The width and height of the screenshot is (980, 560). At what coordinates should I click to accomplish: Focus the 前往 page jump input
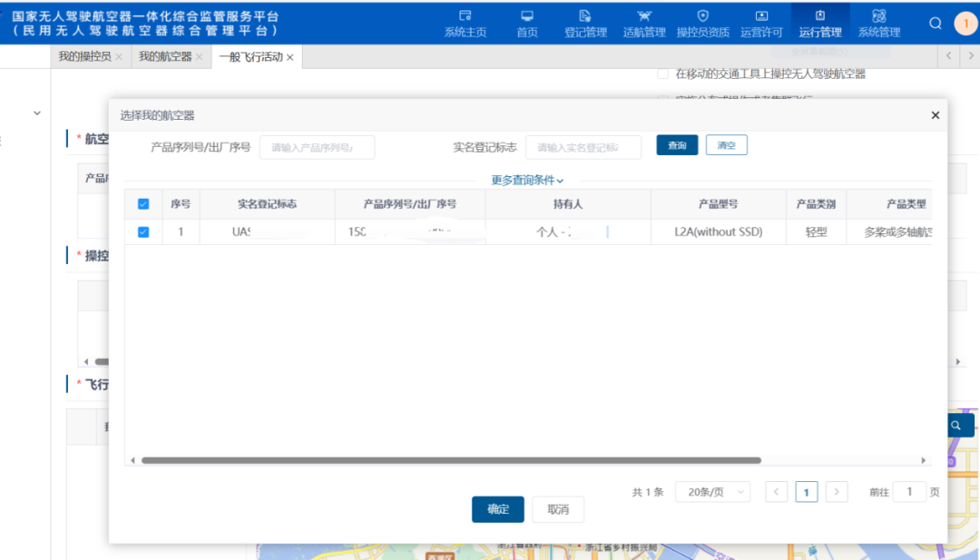pyautogui.click(x=909, y=492)
